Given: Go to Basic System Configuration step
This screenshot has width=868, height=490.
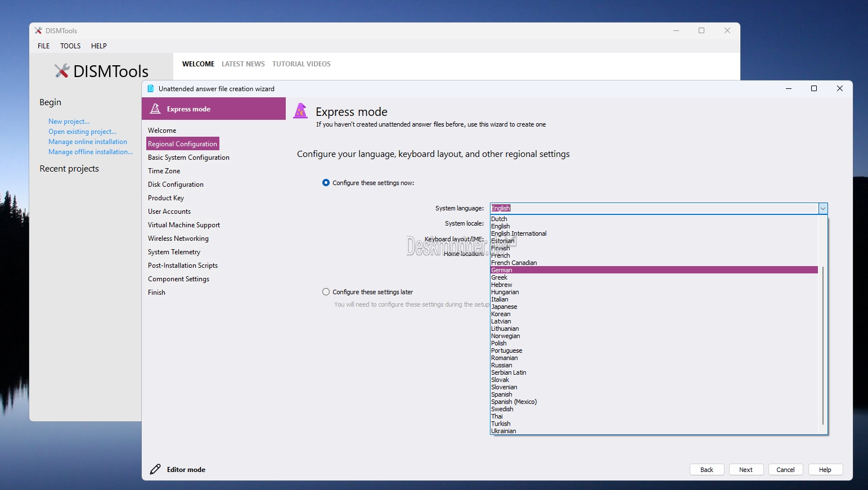Looking at the screenshot, I should (188, 158).
